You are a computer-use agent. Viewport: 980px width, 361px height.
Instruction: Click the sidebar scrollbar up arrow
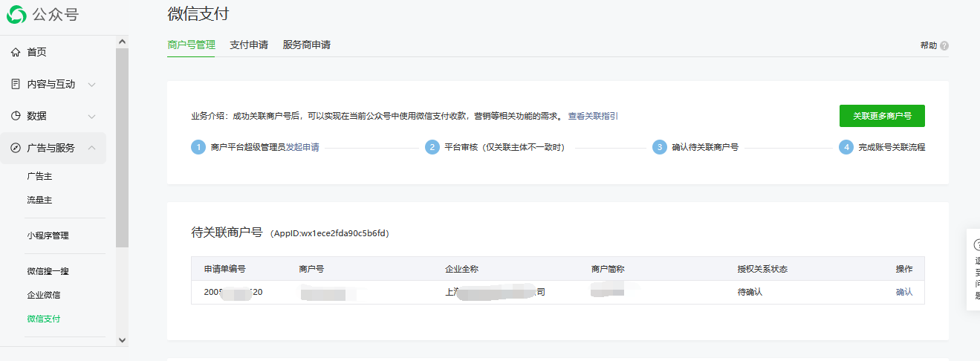(123, 42)
